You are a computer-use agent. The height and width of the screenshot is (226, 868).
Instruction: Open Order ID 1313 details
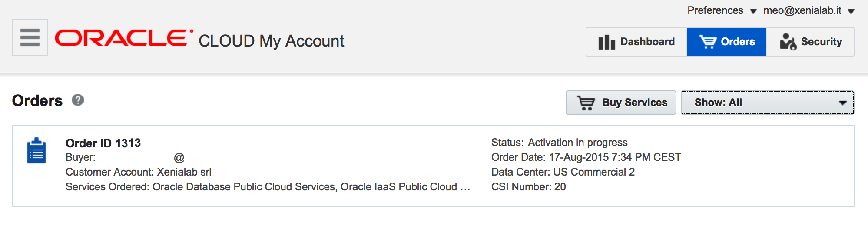[103, 143]
